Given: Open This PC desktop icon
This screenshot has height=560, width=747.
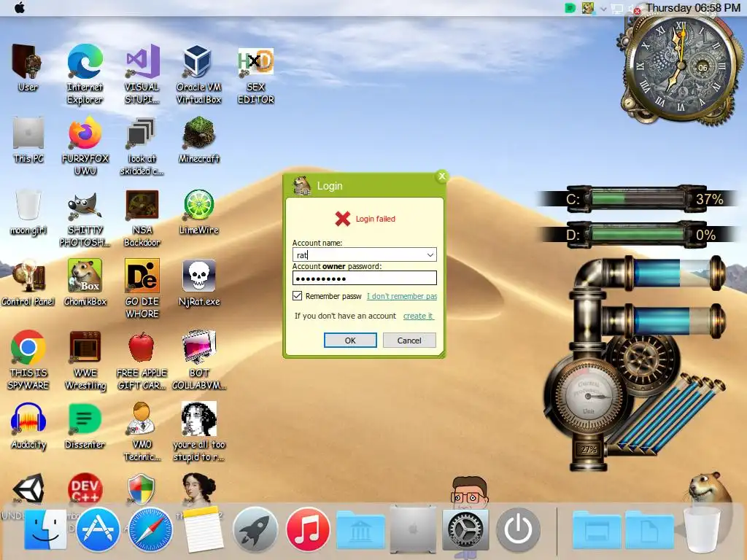Looking at the screenshot, I should pyautogui.click(x=28, y=139).
